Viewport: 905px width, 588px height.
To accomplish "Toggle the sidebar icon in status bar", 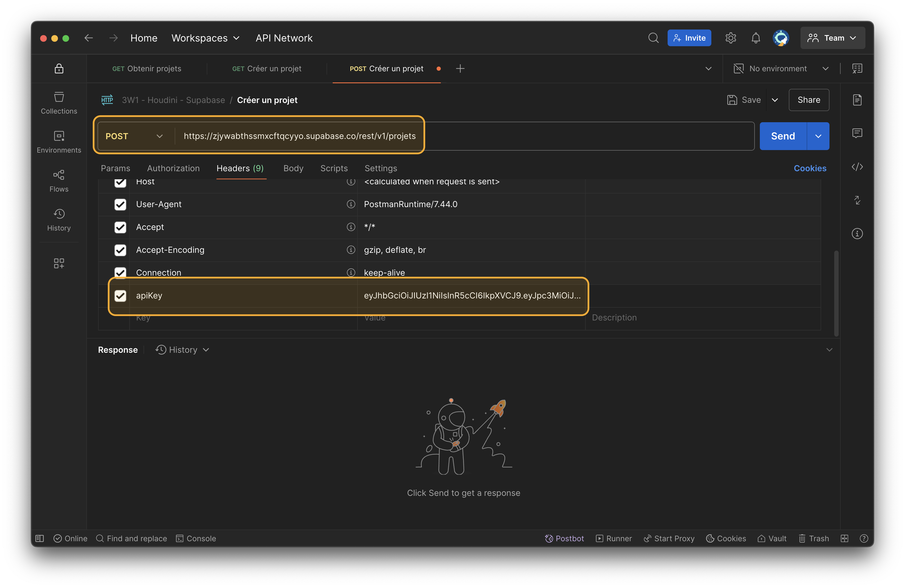I will (40, 538).
